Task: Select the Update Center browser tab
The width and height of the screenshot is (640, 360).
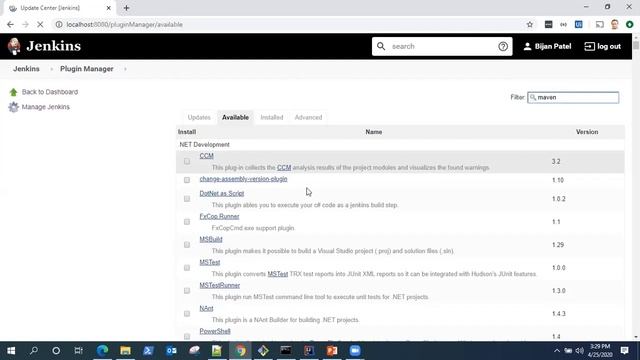Action: tap(60, 8)
